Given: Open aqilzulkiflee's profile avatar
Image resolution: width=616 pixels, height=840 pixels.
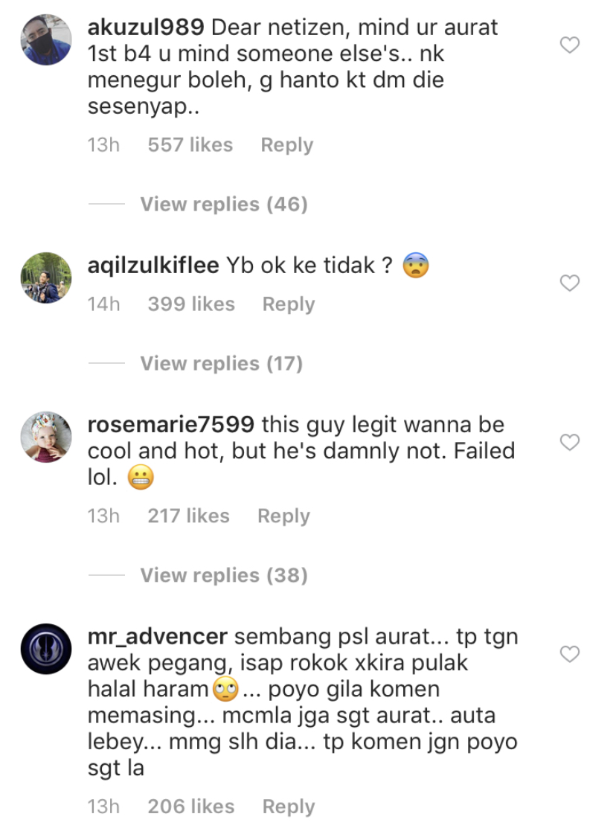Looking at the screenshot, I should (46, 278).
